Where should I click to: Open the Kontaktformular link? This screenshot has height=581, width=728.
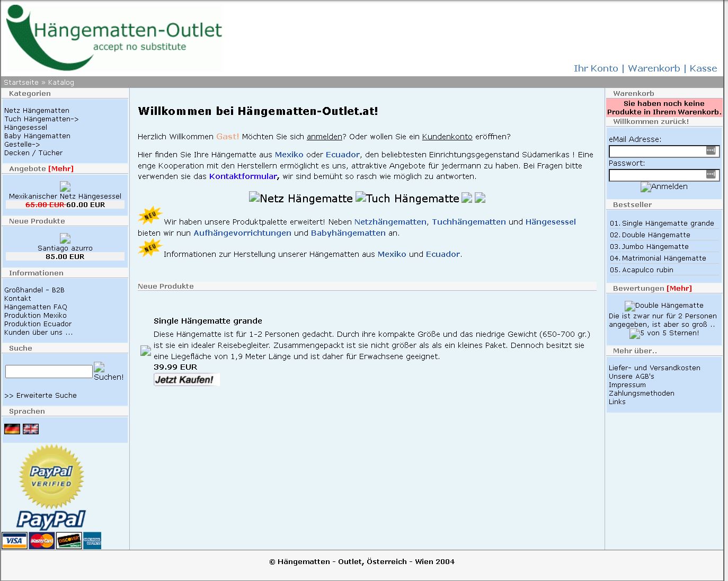[x=243, y=176]
